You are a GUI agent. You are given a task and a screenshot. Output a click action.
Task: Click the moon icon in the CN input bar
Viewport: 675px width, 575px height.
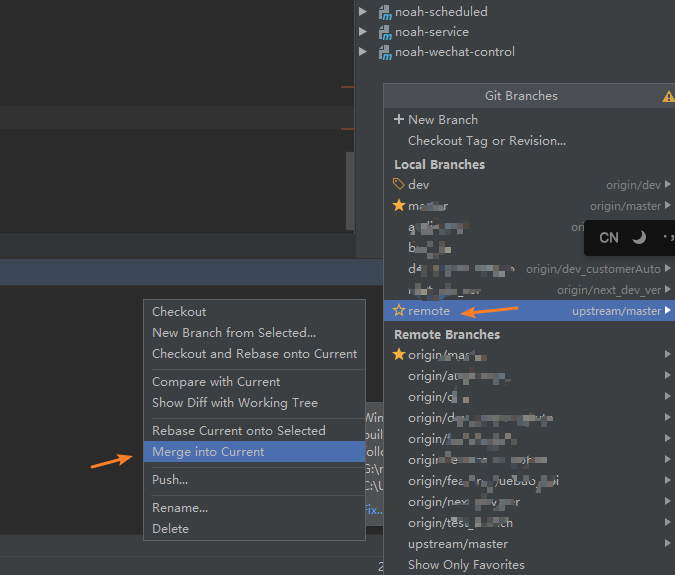click(639, 237)
